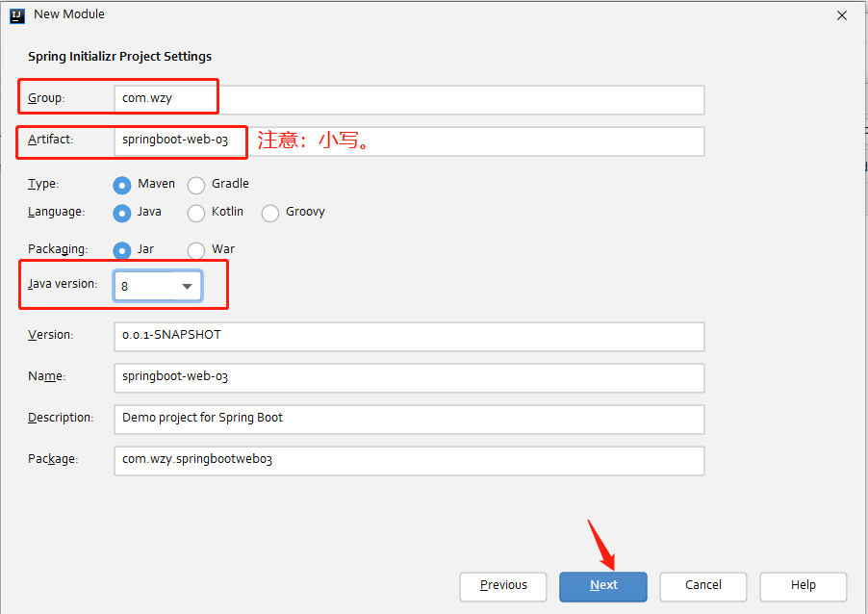The image size is (868, 614).
Task: Click the 'Java version:' label
Action: pyautogui.click(x=63, y=284)
